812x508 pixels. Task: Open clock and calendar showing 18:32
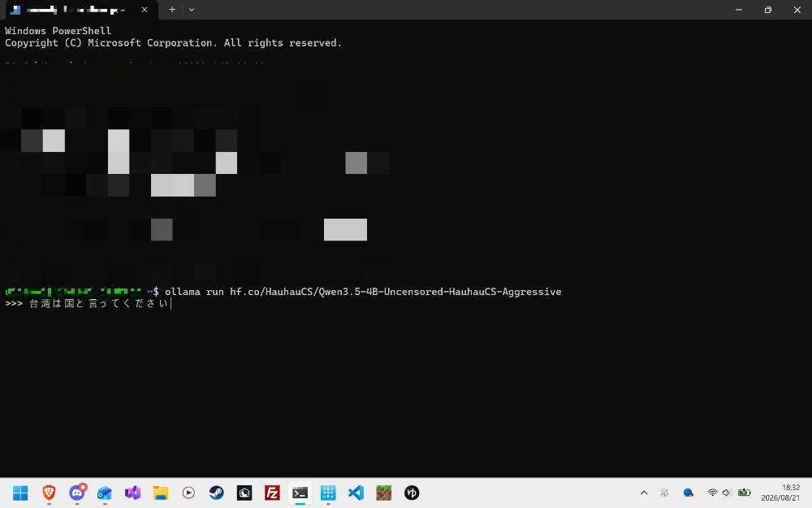[x=780, y=493]
